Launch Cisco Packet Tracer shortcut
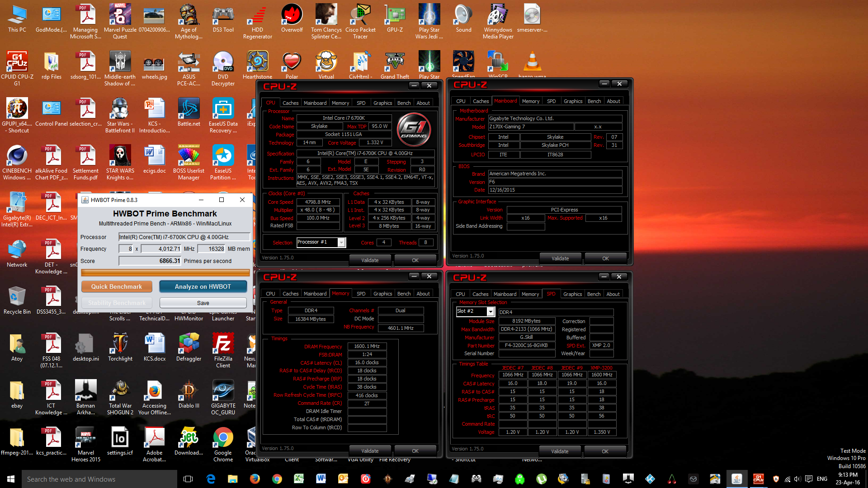This screenshot has width=868, height=488. click(x=360, y=22)
